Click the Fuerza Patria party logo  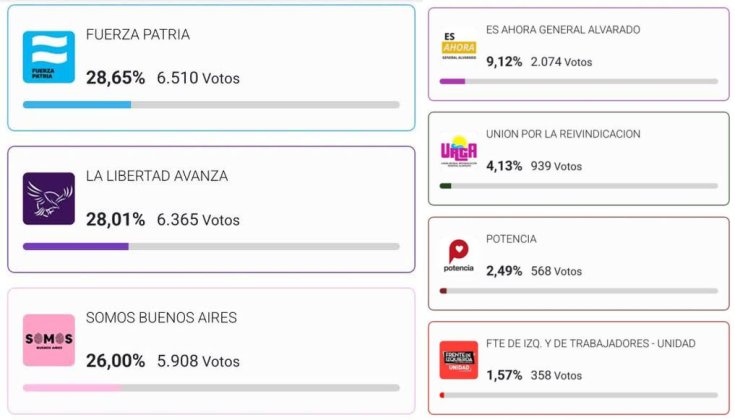[48, 57]
